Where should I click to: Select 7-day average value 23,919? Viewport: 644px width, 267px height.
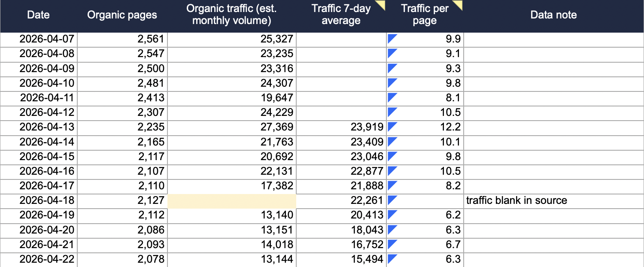click(341, 127)
